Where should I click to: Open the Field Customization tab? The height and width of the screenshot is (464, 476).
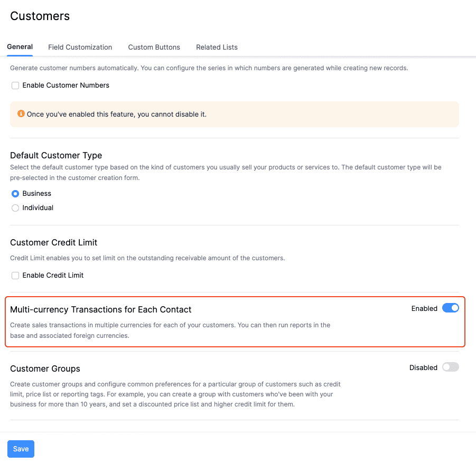[x=80, y=48]
